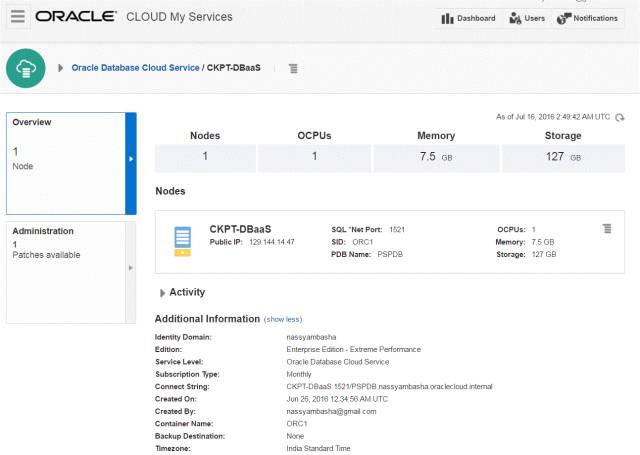Expand the breadcrumb arrow before Oracle Database Cloud Service
640x455 pixels.
tap(60, 68)
